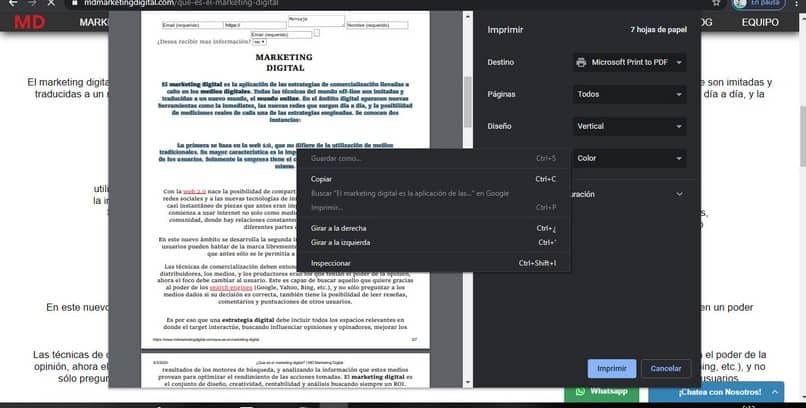Click the MARKETING DIGITAL heading in preview

[x=284, y=62]
